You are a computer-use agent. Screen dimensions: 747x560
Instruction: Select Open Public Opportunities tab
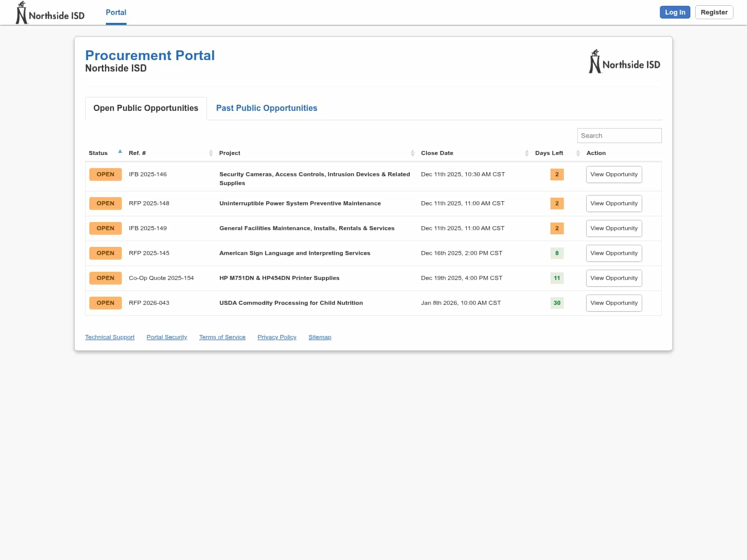[146, 108]
